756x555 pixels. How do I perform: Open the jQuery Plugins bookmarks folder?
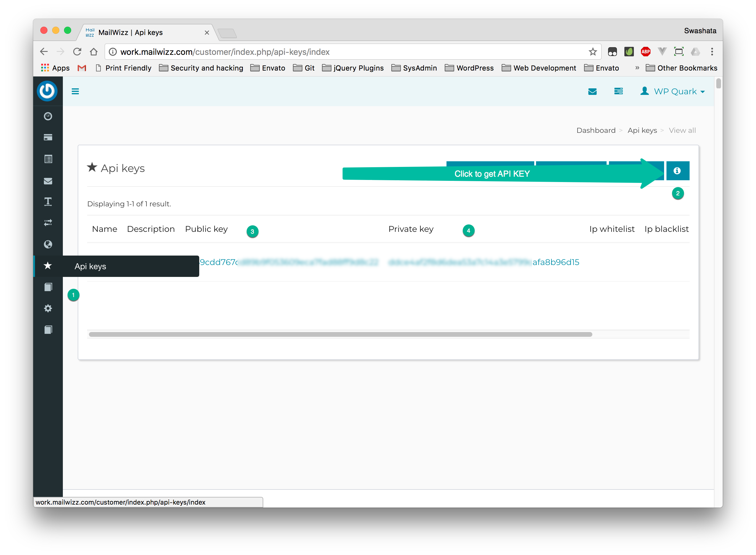353,68
